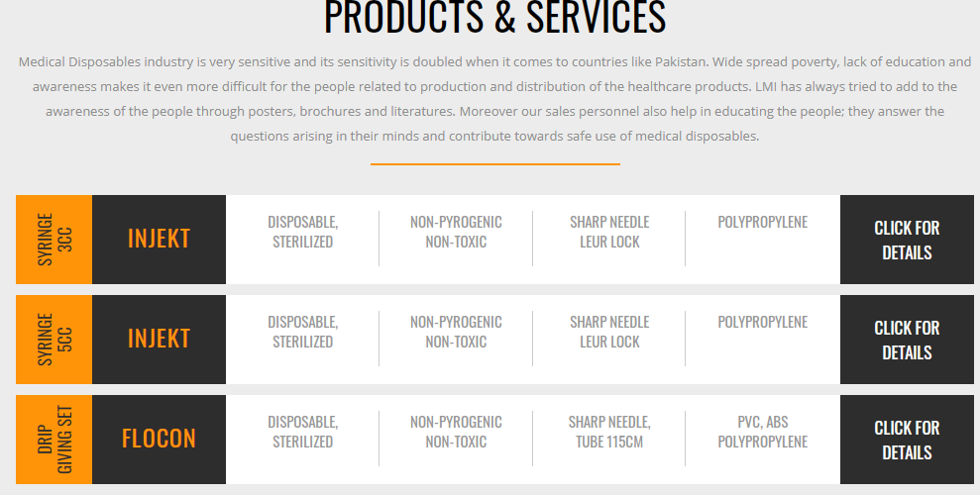
Task: Click Sharp Needle Leur Lock in 3CC row
Action: point(609,232)
